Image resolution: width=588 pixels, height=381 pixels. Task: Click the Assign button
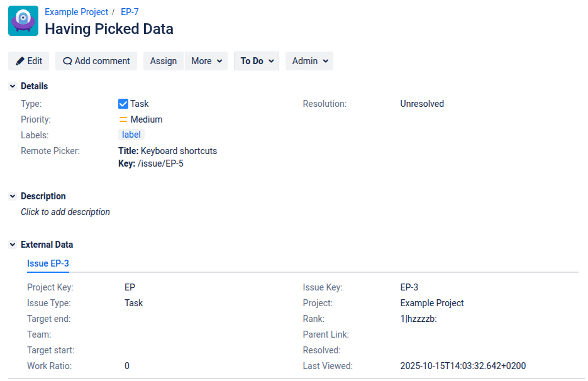coord(164,61)
